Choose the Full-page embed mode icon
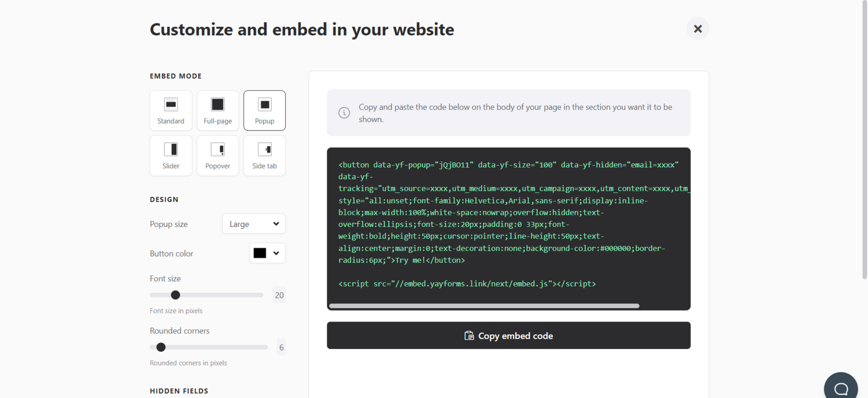The image size is (868, 398). pos(218,105)
